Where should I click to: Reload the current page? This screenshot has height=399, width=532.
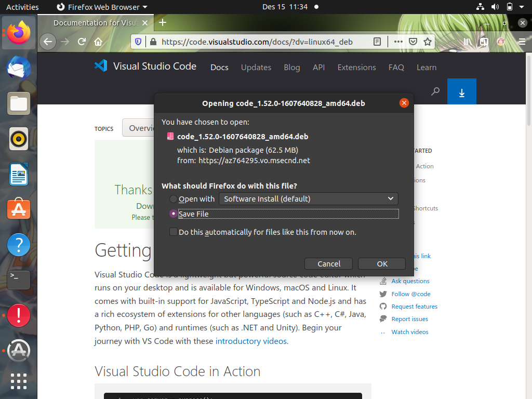82,42
